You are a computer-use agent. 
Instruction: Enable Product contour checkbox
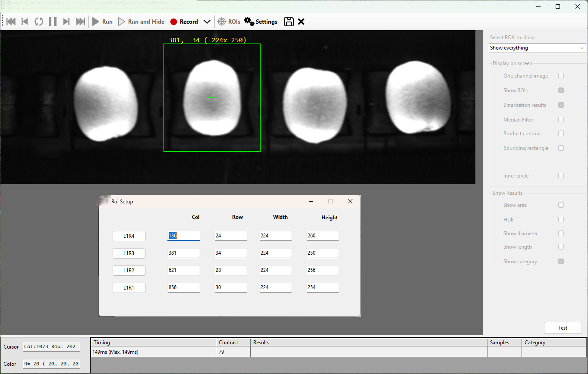(561, 134)
